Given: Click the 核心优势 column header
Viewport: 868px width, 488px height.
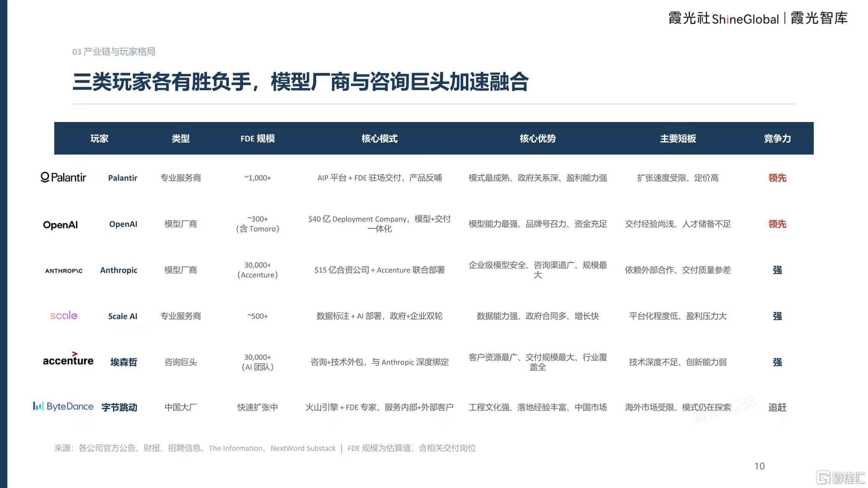Looking at the screenshot, I should pos(538,139).
